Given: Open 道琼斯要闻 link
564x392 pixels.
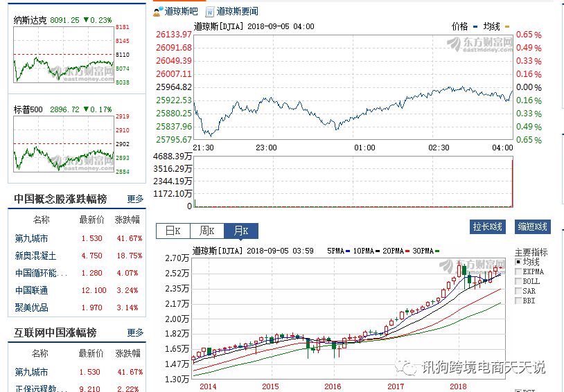Looking at the screenshot, I should pos(238,12).
